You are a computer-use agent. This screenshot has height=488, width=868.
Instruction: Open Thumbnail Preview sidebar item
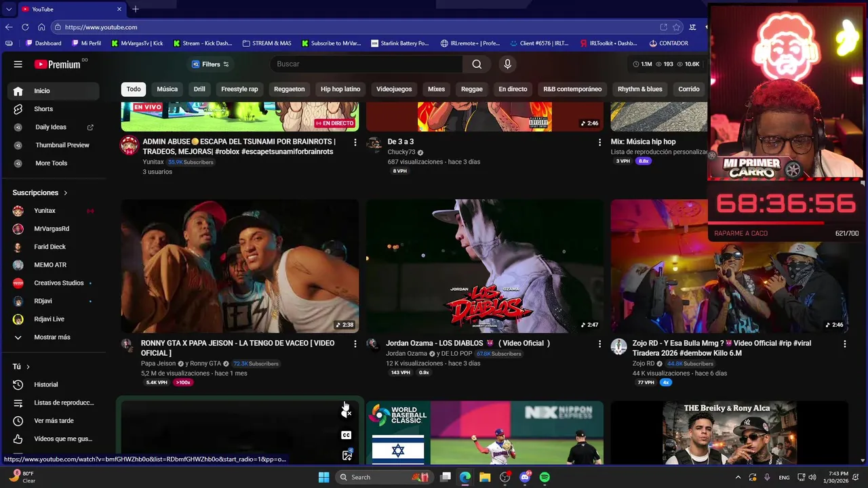54,145
